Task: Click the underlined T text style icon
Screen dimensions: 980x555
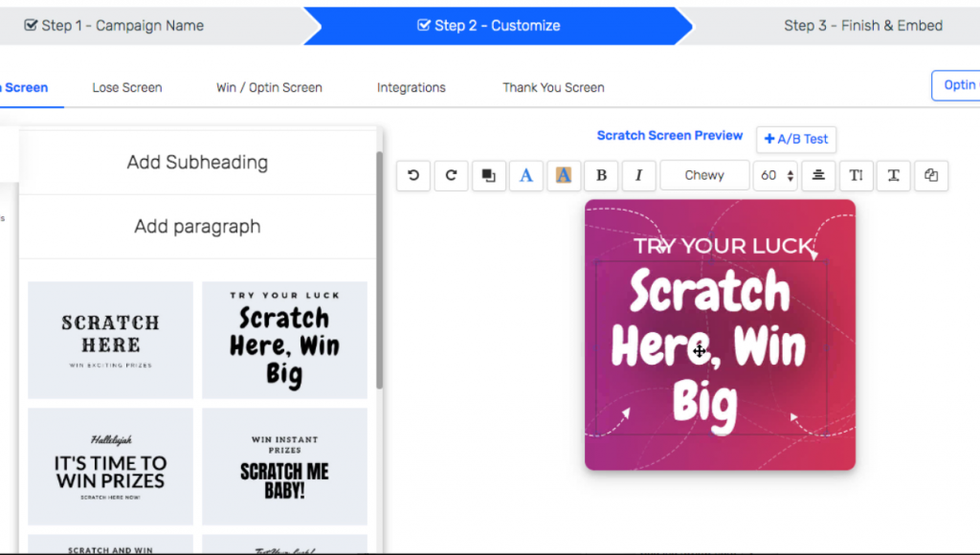Action: click(893, 176)
